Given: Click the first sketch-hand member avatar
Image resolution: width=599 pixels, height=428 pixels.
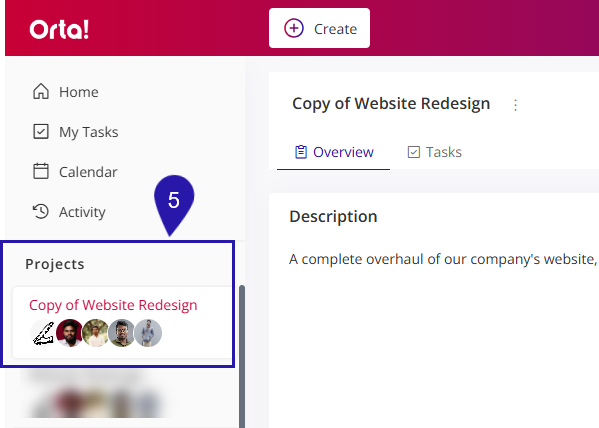Looking at the screenshot, I should click(x=43, y=333).
